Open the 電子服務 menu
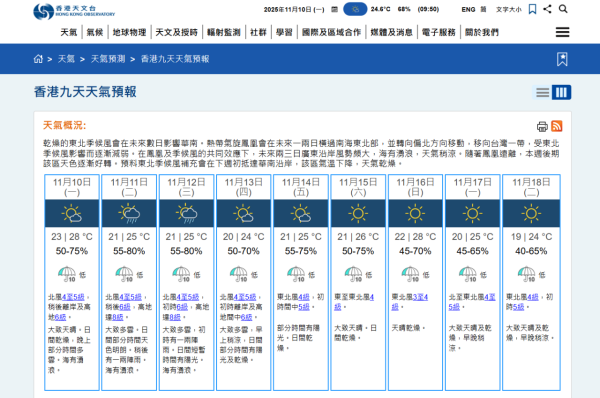Image resolution: width=600 pixels, height=398 pixels. click(x=439, y=33)
